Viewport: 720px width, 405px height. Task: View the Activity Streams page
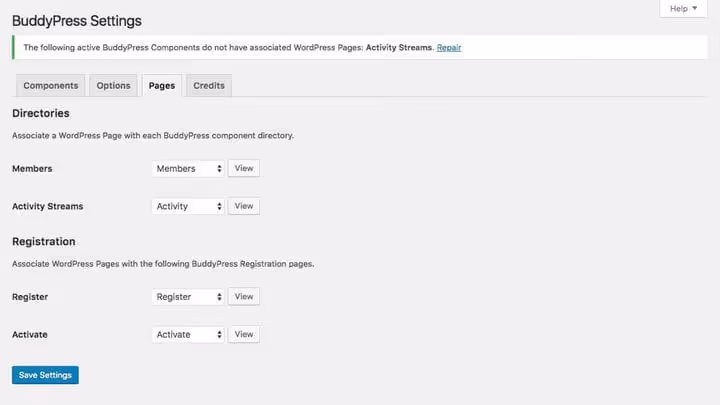(244, 206)
